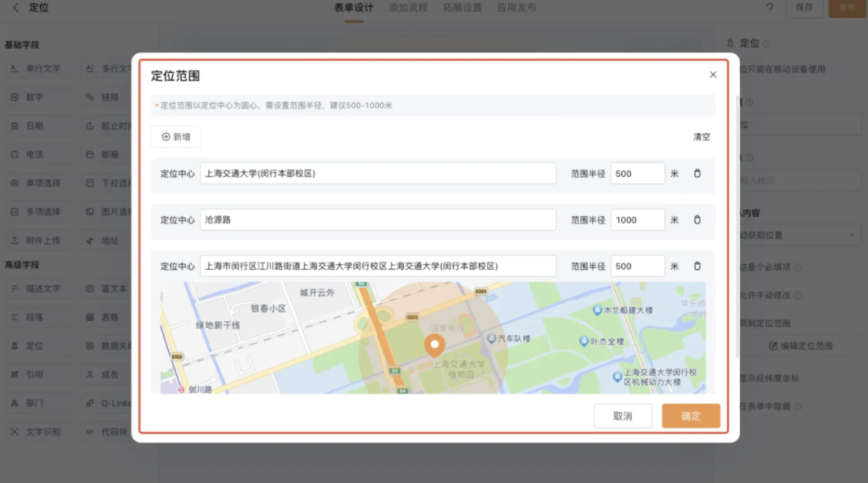Add the 代码块 field from the icon
Viewport: 868px width, 483px height.
point(90,432)
